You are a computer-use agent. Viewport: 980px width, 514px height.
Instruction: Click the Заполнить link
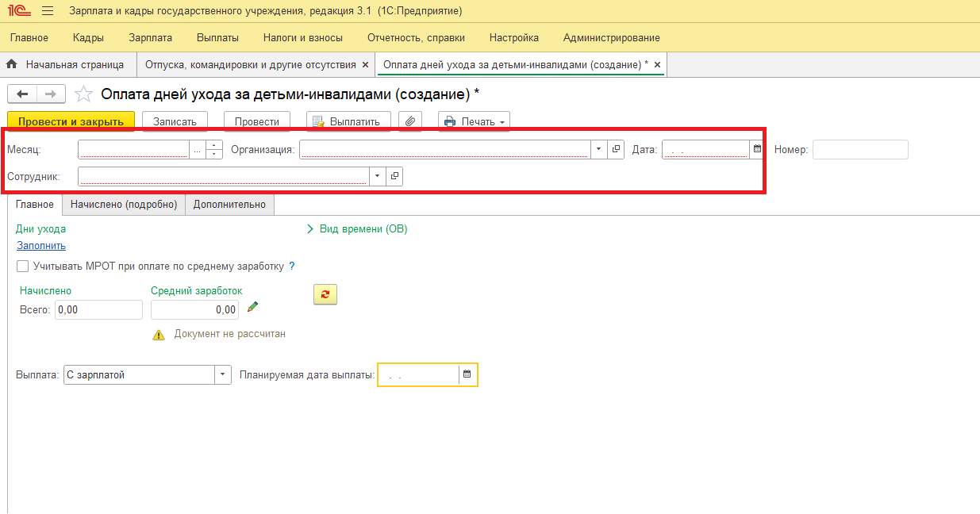click(41, 245)
